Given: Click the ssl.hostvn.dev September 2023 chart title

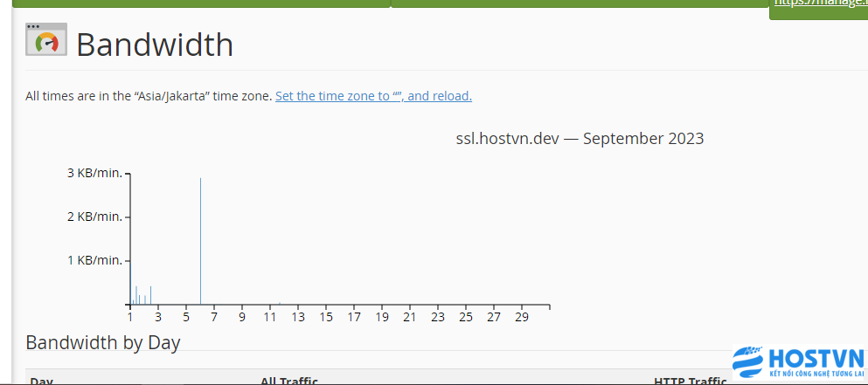Looking at the screenshot, I should [x=580, y=138].
